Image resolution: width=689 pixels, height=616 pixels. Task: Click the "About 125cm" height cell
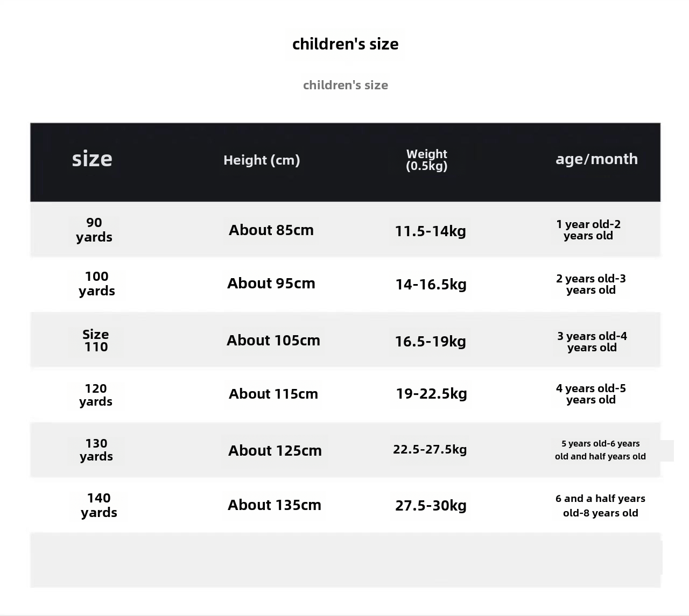coord(275,451)
